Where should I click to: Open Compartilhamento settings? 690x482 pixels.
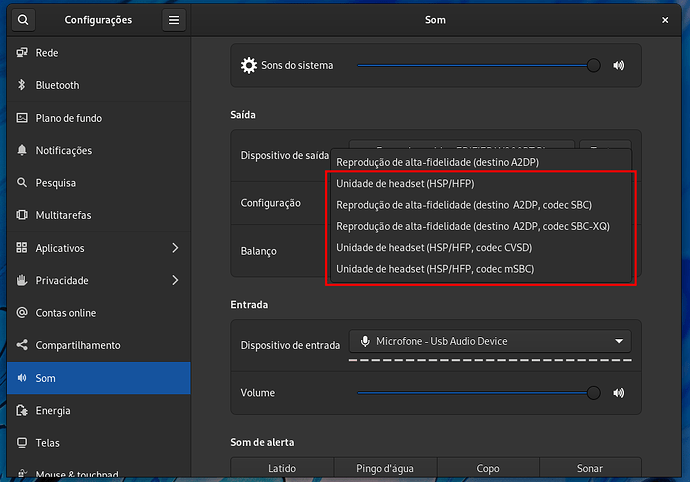99,345
